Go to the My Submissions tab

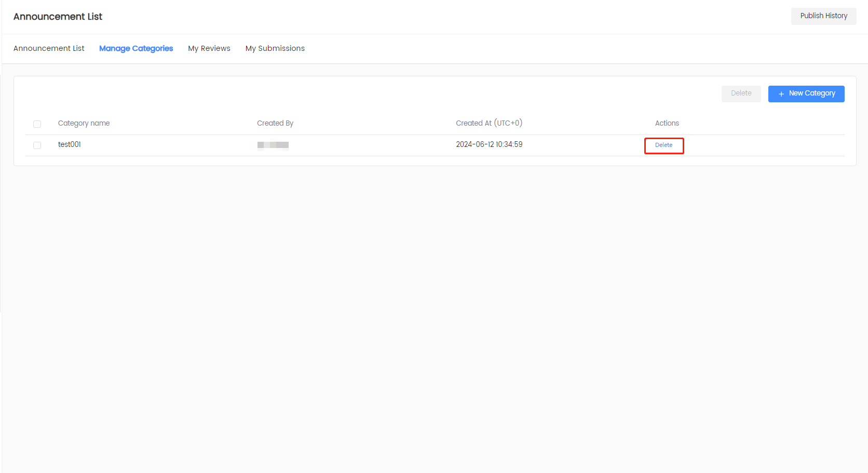(x=275, y=48)
